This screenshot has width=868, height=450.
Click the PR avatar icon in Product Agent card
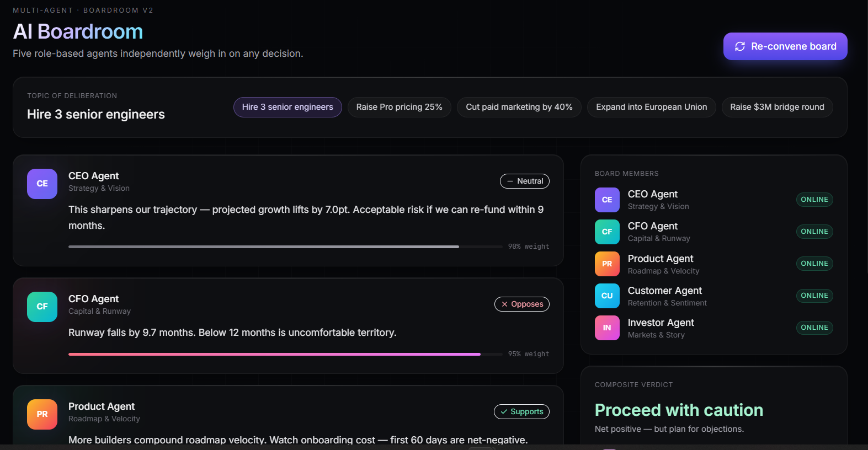click(42, 414)
